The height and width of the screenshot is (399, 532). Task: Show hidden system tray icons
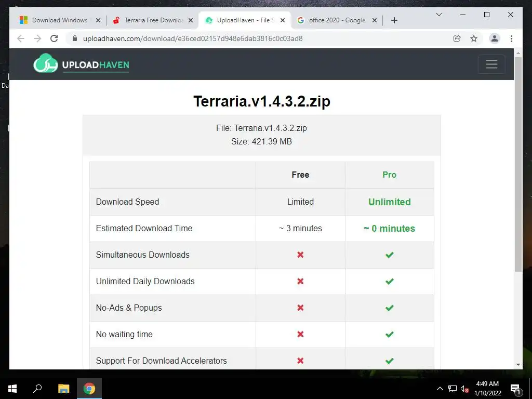pos(440,389)
